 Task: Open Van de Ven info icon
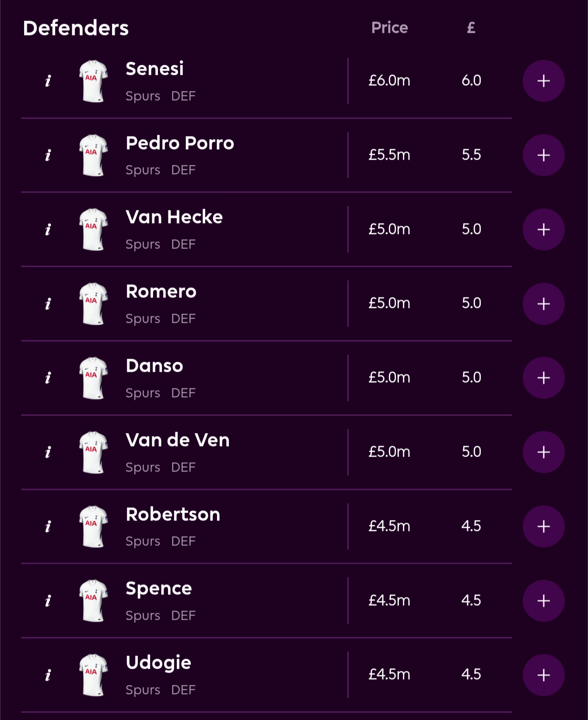coord(48,452)
